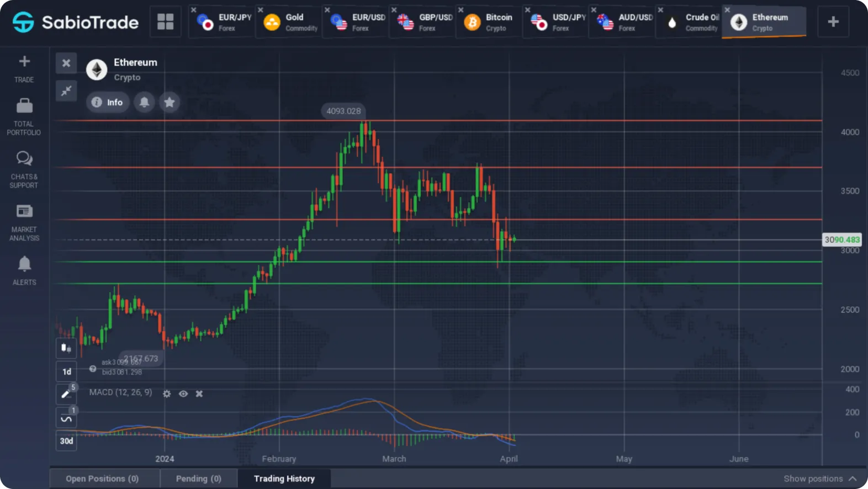Click the help question mark near ask price
868x489 pixels.
pos(93,368)
